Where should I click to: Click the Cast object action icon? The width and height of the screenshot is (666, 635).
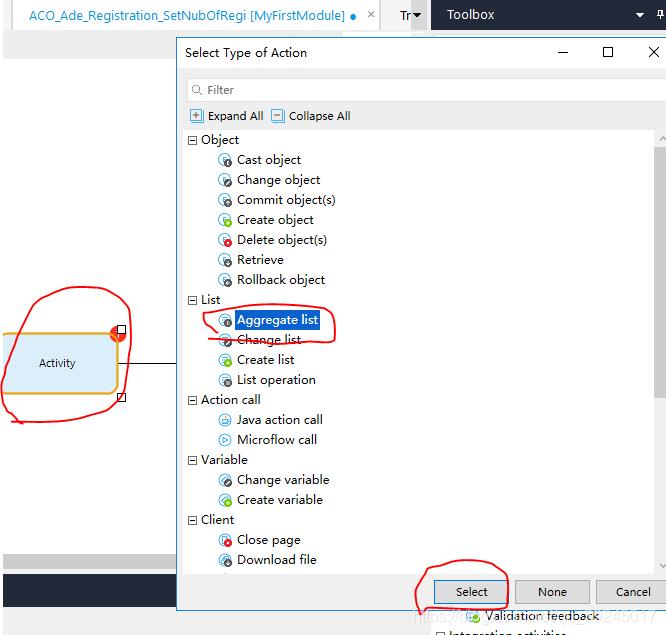(x=225, y=160)
